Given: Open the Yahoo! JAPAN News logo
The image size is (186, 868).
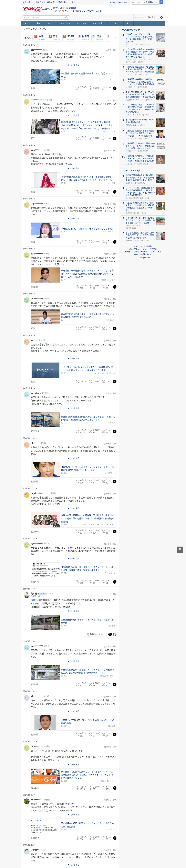Looking at the screenshot, I should coord(37,9).
